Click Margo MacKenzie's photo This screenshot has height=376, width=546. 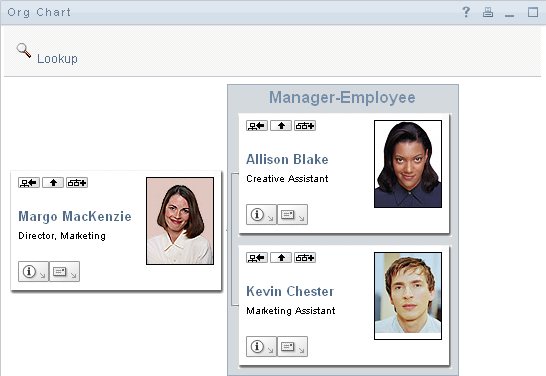pyautogui.click(x=180, y=221)
